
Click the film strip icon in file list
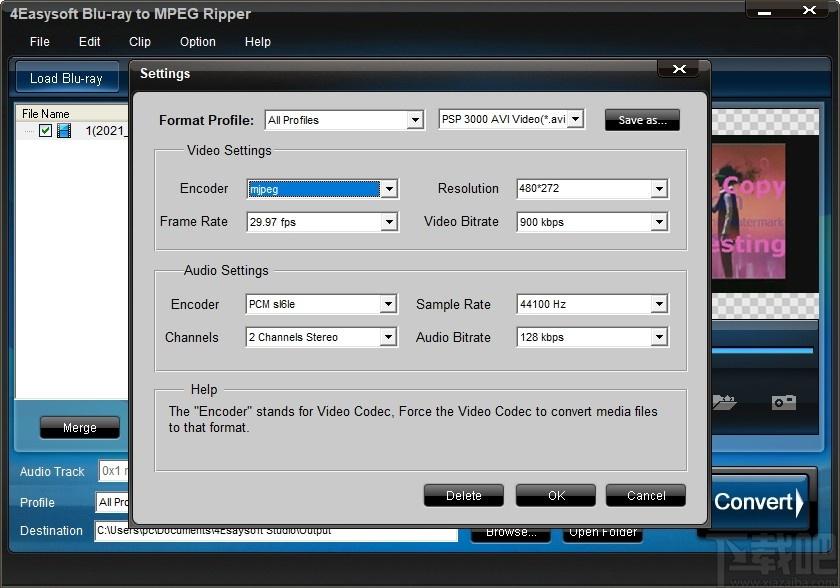point(64,130)
